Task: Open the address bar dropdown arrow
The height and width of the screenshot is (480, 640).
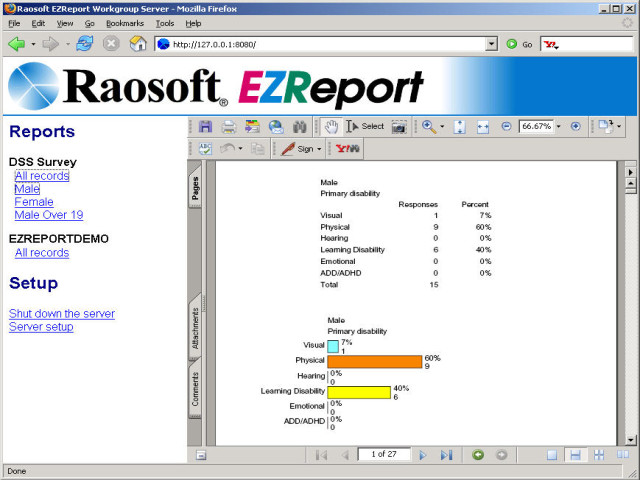Action: coord(491,44)
